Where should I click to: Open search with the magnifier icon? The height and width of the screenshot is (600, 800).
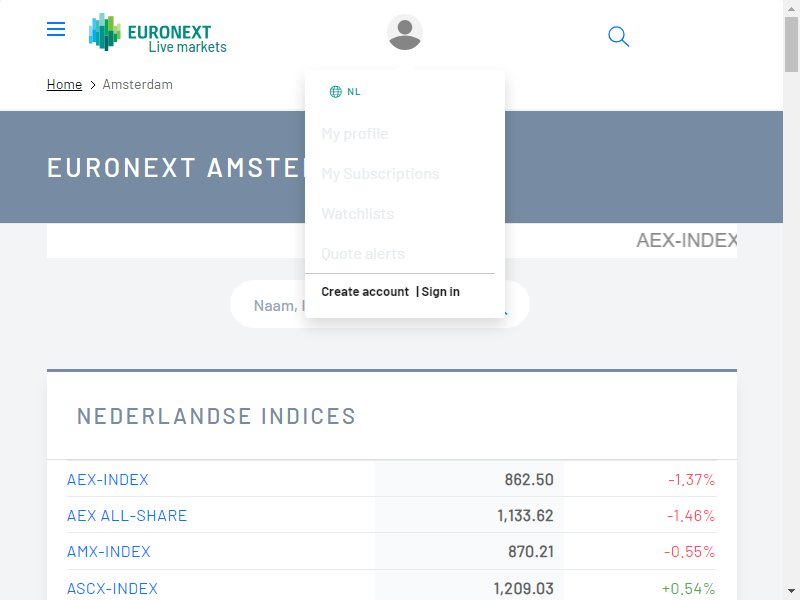pyautogui.click(x=618, y=36)
